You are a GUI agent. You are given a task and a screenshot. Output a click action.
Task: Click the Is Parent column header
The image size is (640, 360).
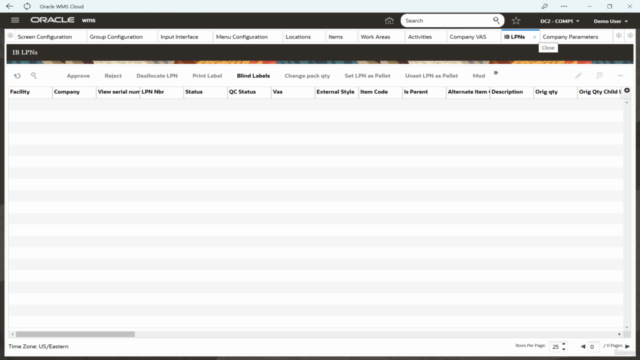click(424, 92)
